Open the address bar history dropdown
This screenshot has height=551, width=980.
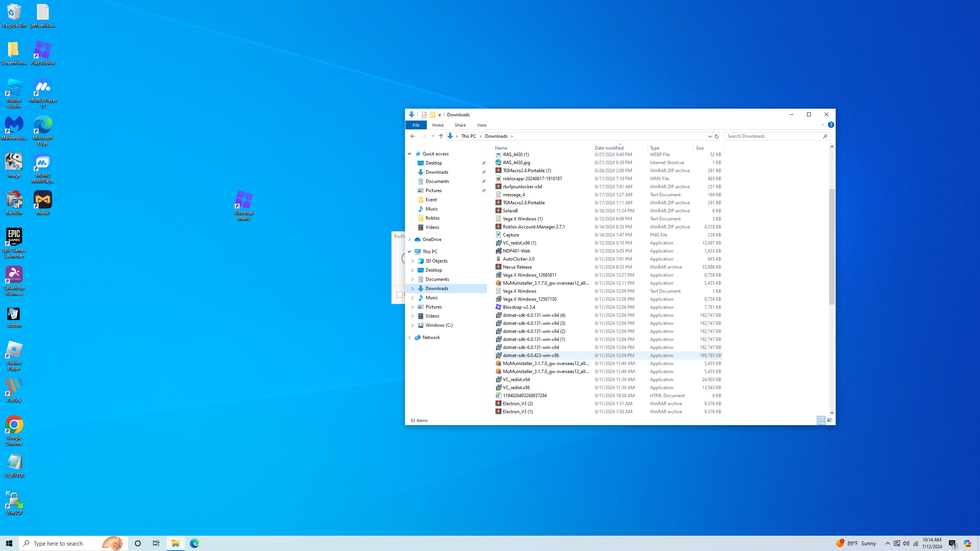click(x=709, y=136)
